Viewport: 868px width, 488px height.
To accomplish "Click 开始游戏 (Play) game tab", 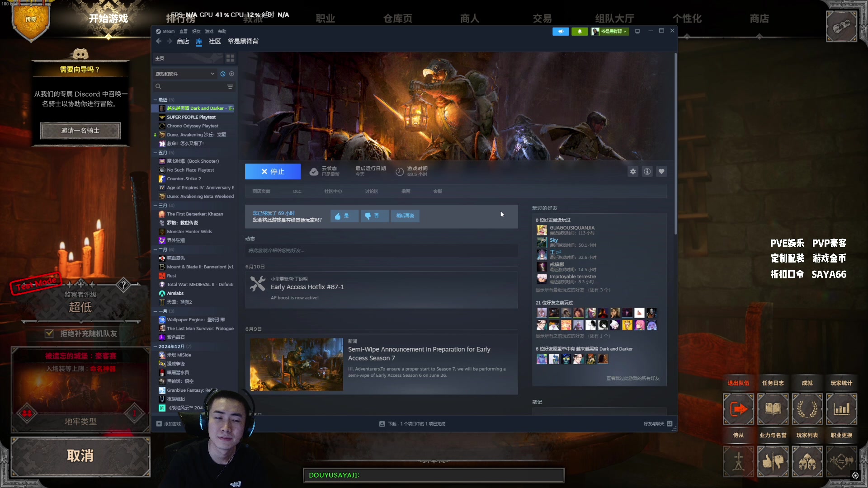I will point(108,19).
